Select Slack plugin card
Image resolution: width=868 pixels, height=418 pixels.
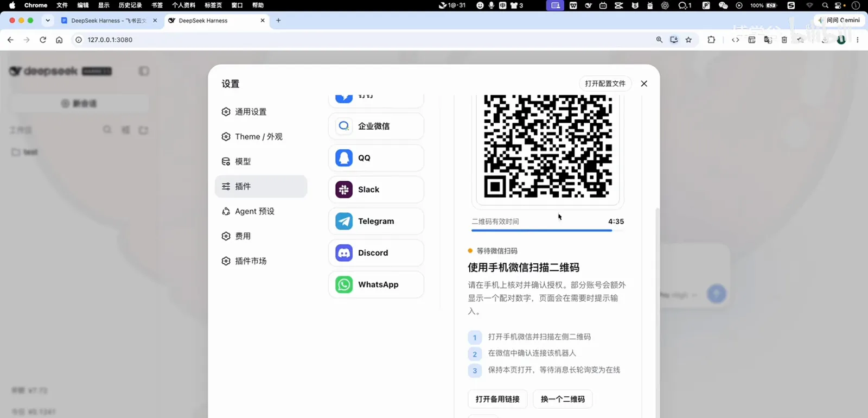pos(376,189)
